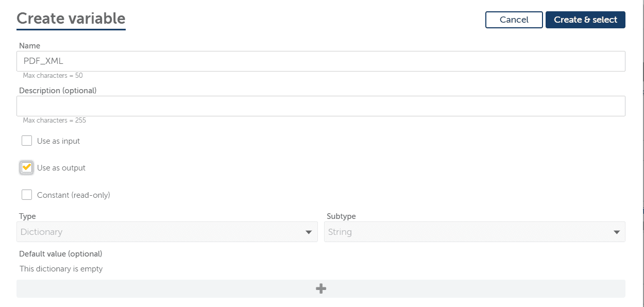The image size is (644, 307).
Task: Open the Subtype dropdown showing String
Action: (x=474, y=232)
